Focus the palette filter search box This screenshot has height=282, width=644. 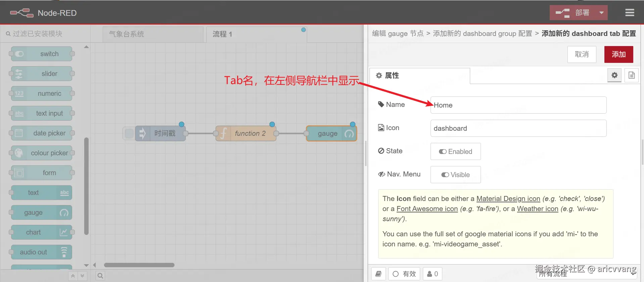pos(45,34)
